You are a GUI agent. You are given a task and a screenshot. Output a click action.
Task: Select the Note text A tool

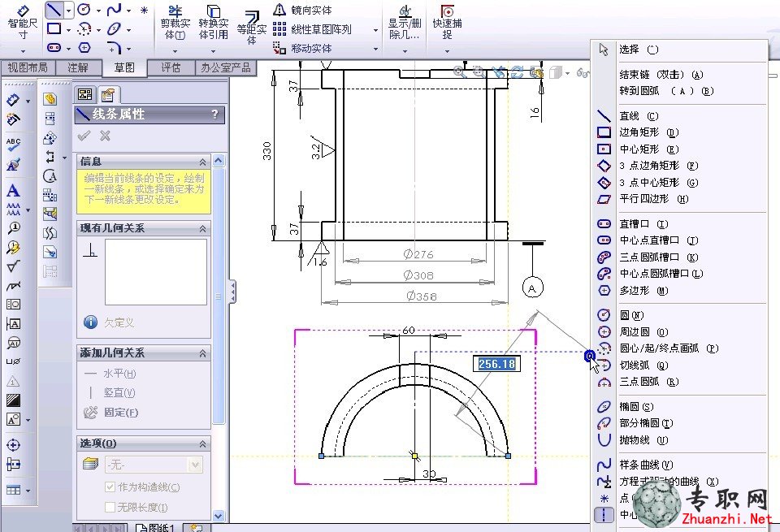(x=14, y=190)
